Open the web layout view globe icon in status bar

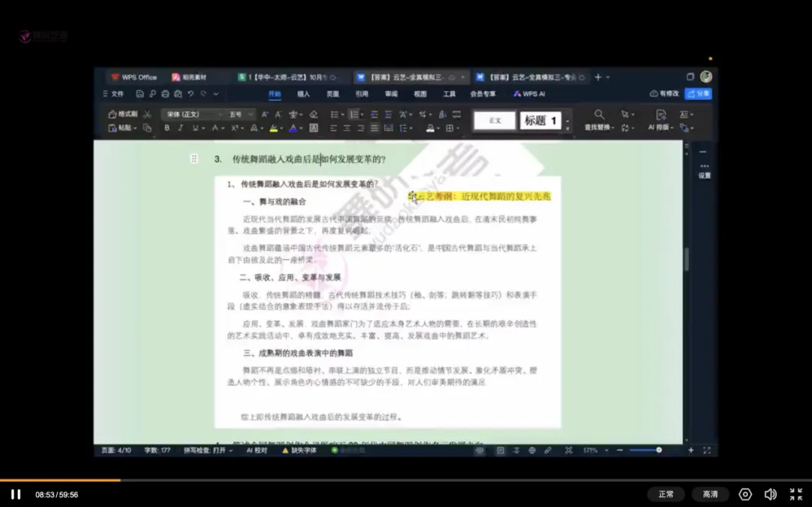click(x=532, y=451)
